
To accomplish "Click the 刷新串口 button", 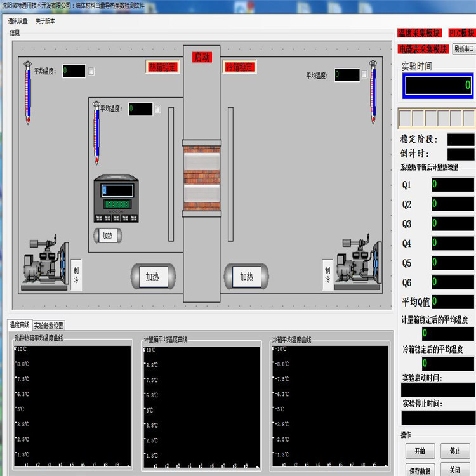I will [x=463, y=48].
